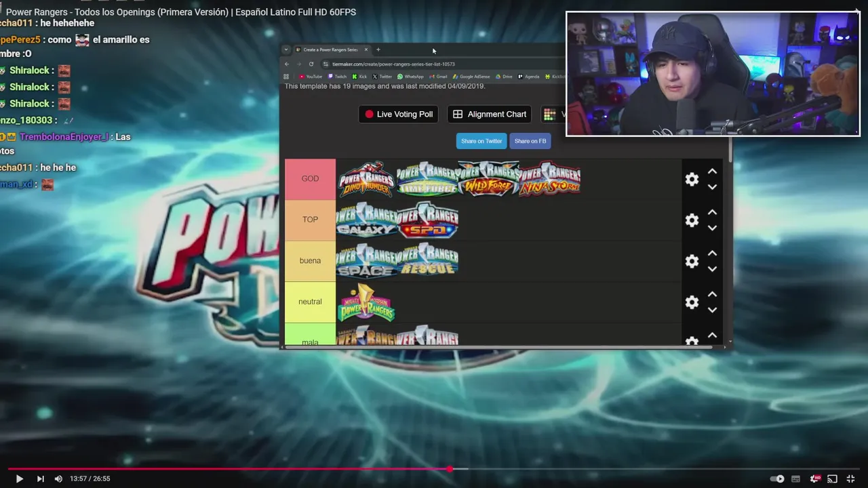Focus the tiermaker.com address bar

click(x=444, y=64)
